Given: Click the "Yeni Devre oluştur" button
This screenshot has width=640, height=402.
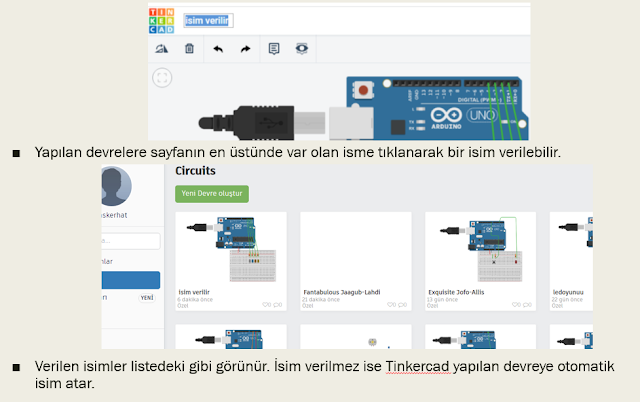Looking at the screenshot, I should [x=212, y=193].
